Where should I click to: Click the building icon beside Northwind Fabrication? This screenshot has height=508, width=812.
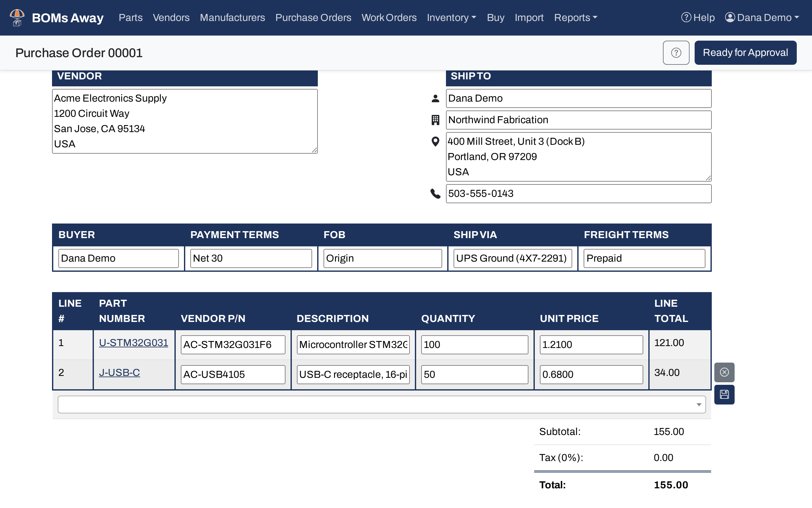pos(435,120)
